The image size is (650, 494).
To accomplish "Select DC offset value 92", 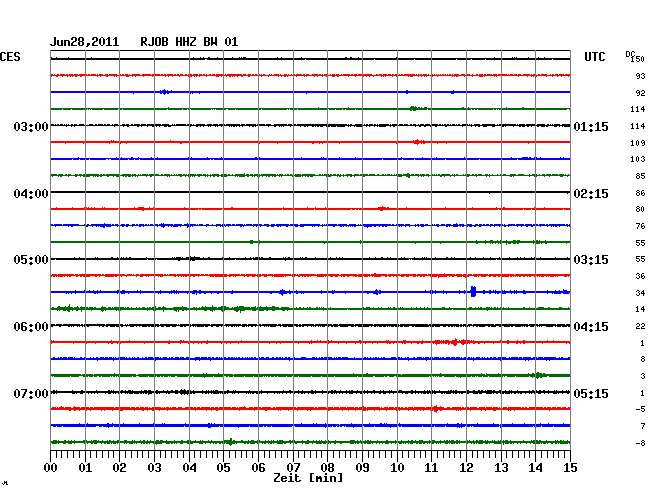I will tap(640, 93).
